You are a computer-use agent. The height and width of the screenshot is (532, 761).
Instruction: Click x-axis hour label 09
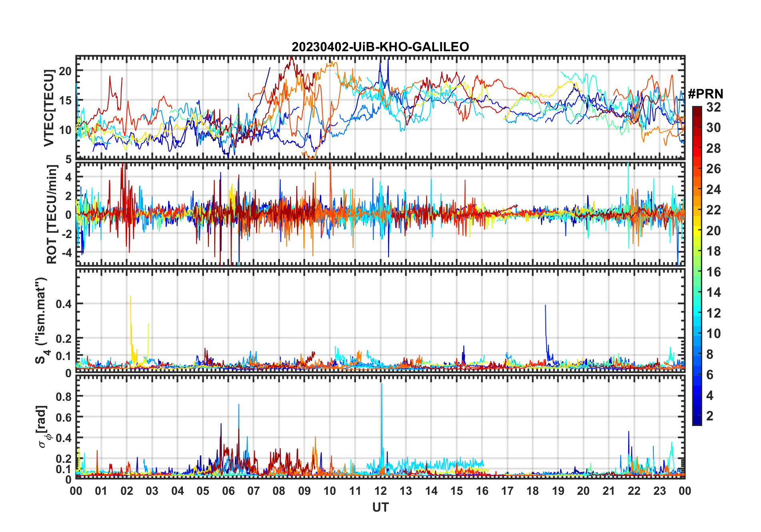304,491
